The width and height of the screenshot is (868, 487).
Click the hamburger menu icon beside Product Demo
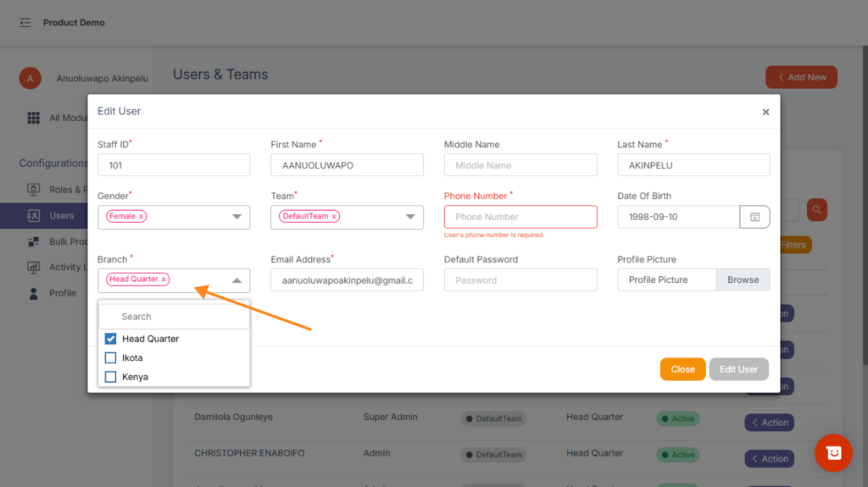coord(25,23)
